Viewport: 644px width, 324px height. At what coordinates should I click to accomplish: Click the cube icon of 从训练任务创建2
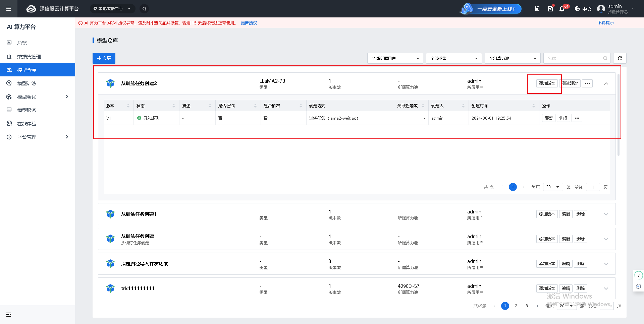(x=110, y=83)
